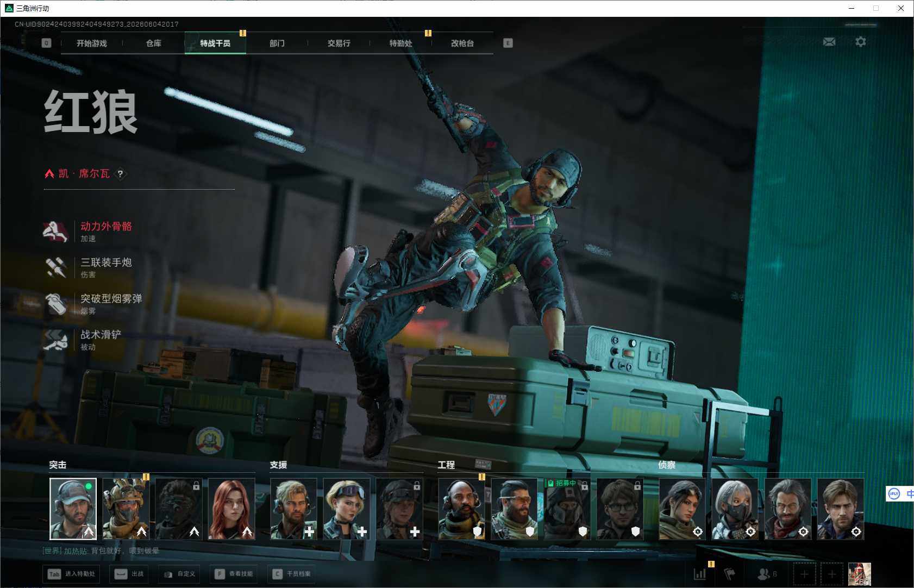Click the first empty squad slot plus

804,574
